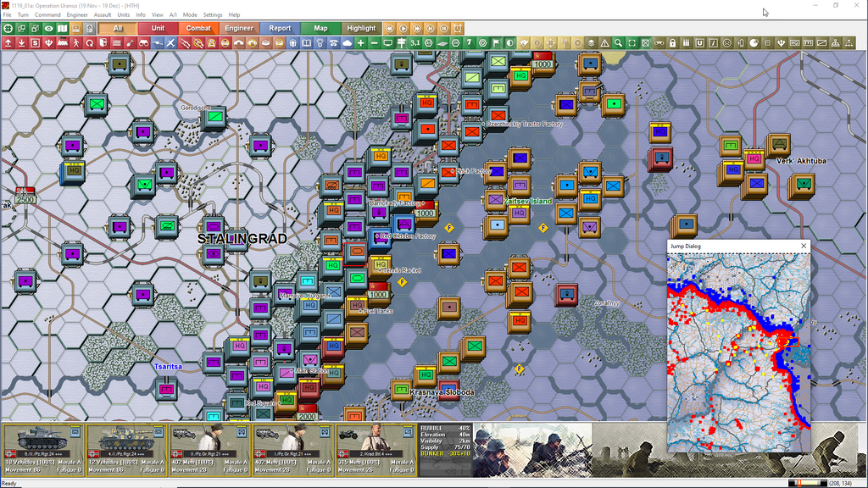Zoom in with the plus icon
This screenshot has height=488, width=868.
pos(361,42)
